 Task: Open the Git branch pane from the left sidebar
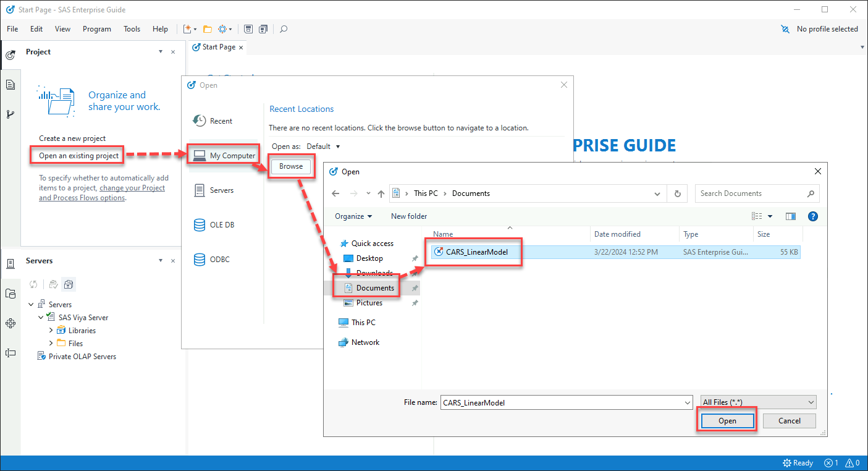(x=10, y=114)
